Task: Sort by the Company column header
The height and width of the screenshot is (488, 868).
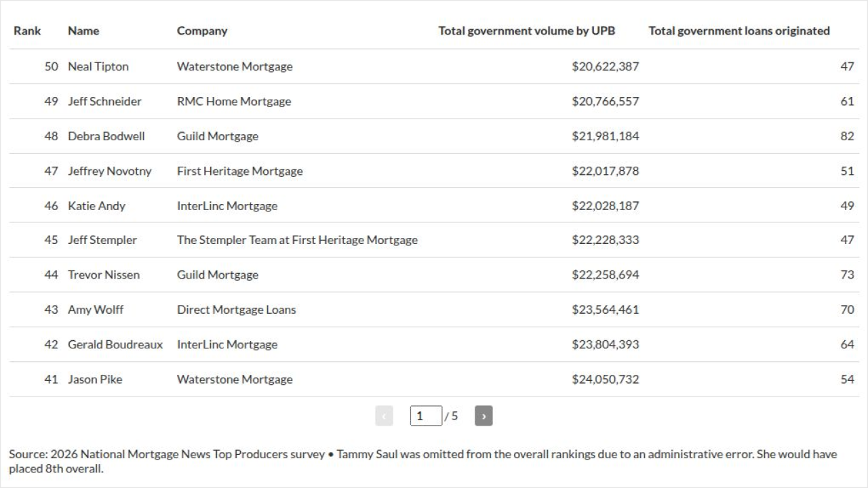Action: point(202,30)
